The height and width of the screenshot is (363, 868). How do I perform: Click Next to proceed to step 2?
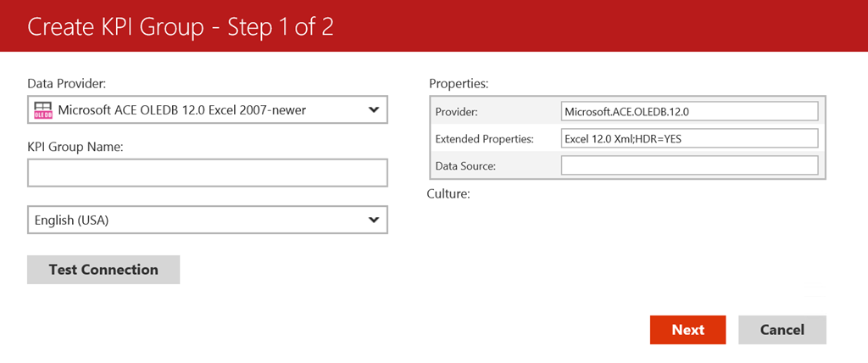[687, 330]
